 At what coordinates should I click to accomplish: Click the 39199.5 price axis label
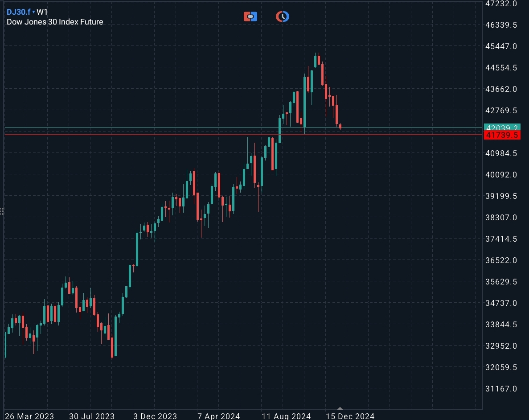pyautogui.click(x=501, y=196)
